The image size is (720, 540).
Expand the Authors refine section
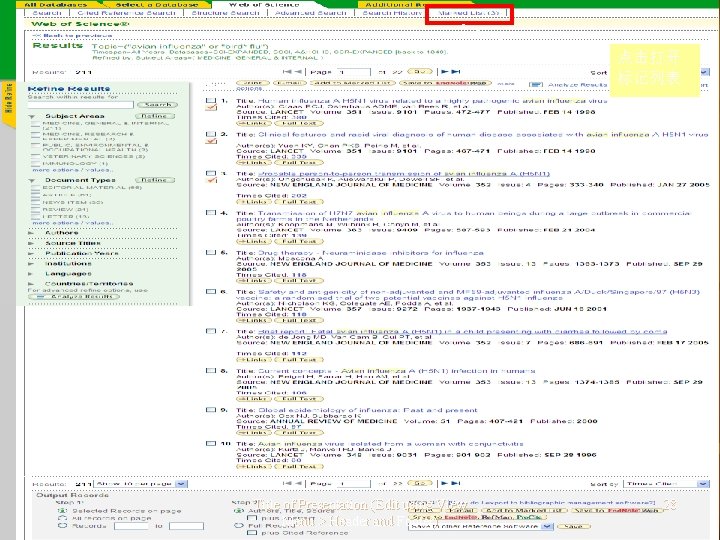31,233
